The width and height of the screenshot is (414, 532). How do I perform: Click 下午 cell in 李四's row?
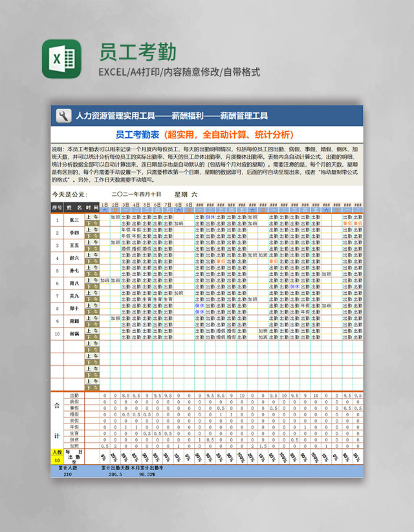click(92, 236)
